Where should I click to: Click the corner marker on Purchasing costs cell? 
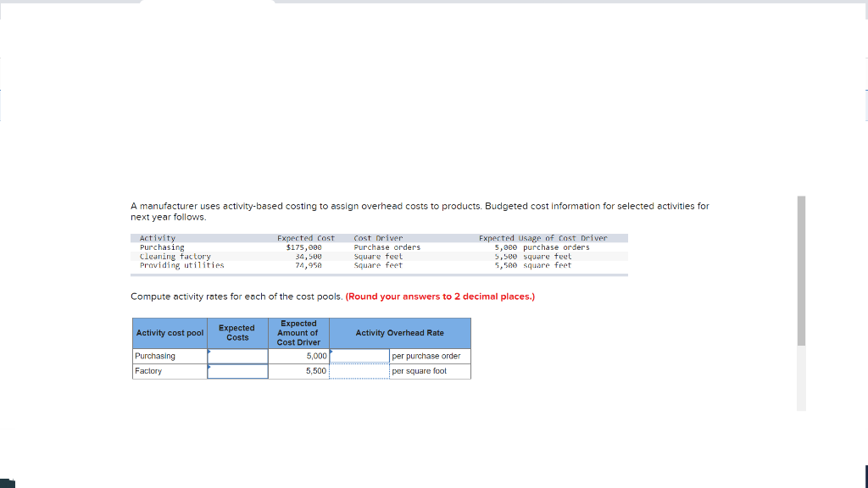[x=209, y=351]
